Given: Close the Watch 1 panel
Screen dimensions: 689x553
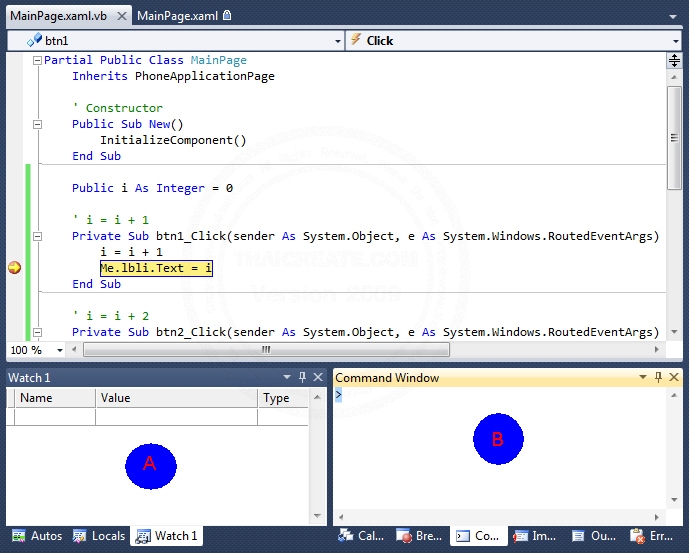Looking at the screenshot, I should tap(318, 377).
